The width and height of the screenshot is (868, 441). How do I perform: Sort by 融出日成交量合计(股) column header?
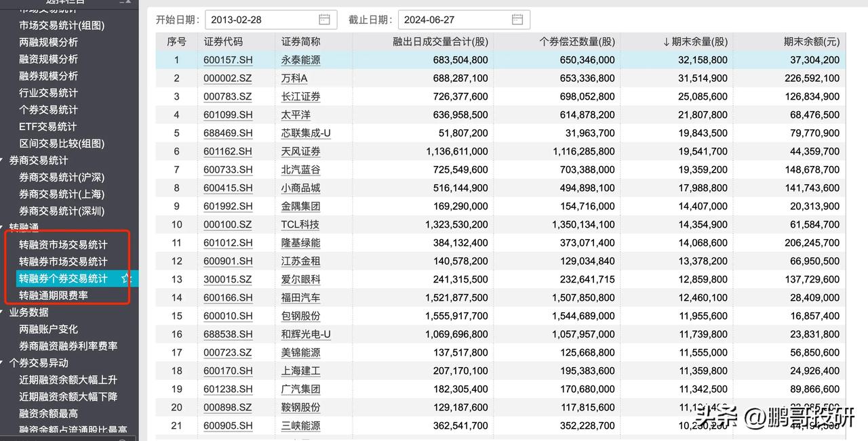pyautogui.click(x=440, y=42)
